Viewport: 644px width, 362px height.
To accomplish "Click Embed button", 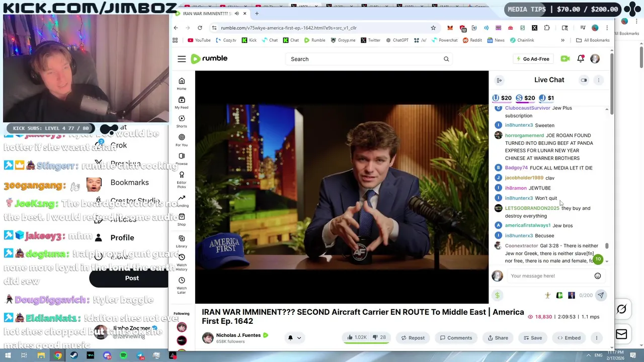I will (569, 338).
